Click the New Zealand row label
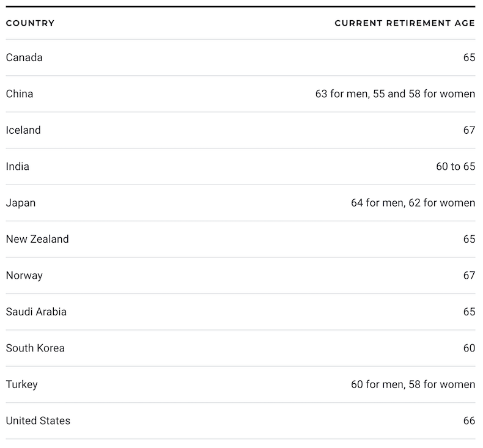The width and height of the screenshot is (483, 448). coord(37,239)
